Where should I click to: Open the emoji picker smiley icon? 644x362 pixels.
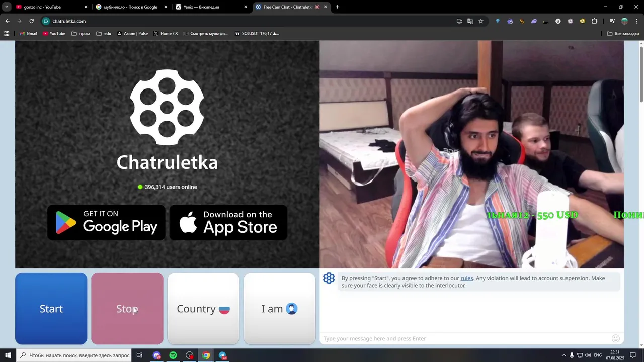616,338
